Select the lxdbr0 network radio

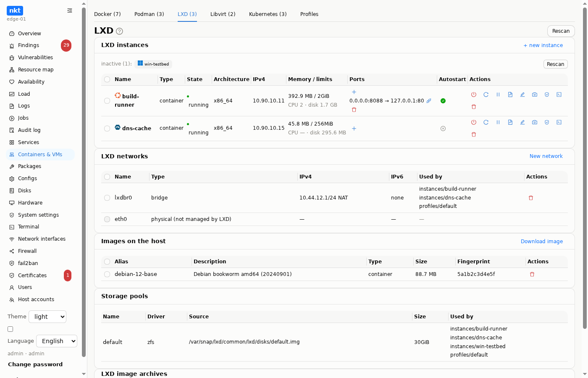(x=107, y=198)
